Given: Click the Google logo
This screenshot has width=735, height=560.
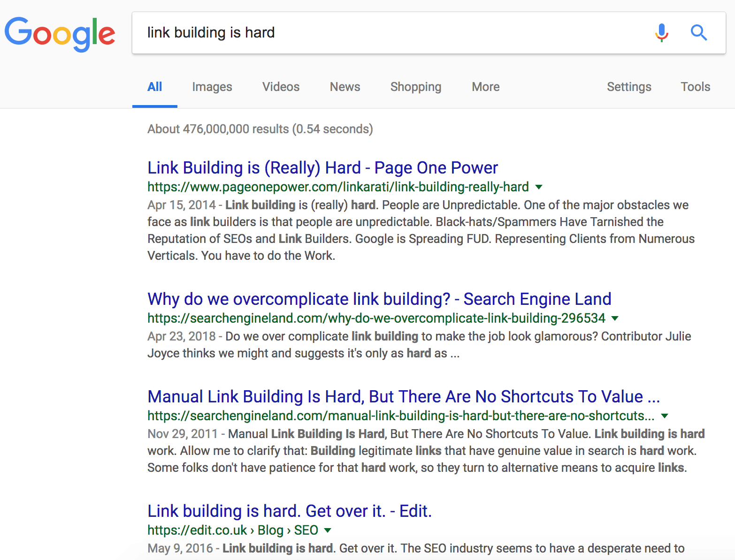Looking at the screenshot, I should (60, 33).
